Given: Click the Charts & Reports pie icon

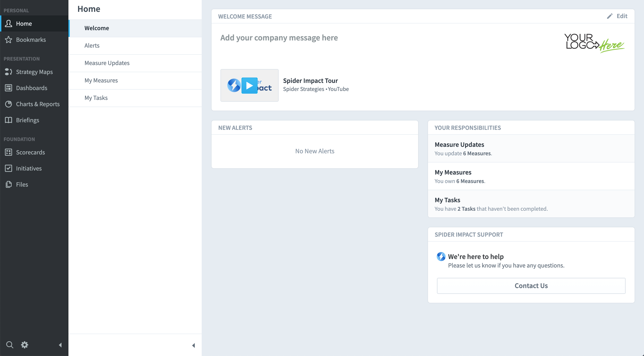Looking at the screenshot, I should tap(8, 104).
